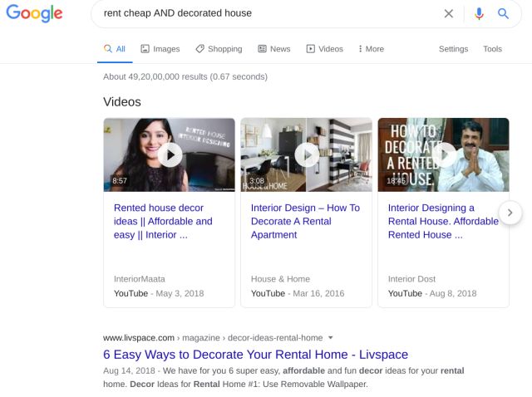The width and height of the screenshot is (532, 397).
Task: Click the 8:57 duration badge
Action: [x=120, y=181]
